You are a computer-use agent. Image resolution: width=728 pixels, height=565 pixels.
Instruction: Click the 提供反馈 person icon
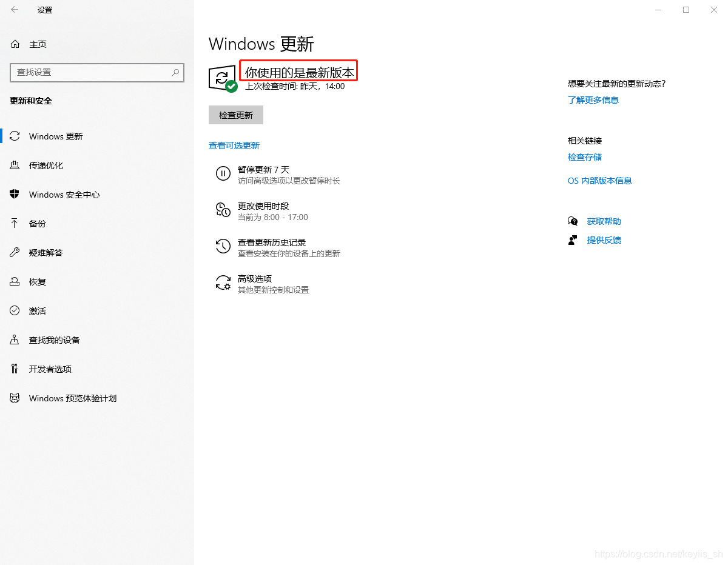click(x=573, y=240)
